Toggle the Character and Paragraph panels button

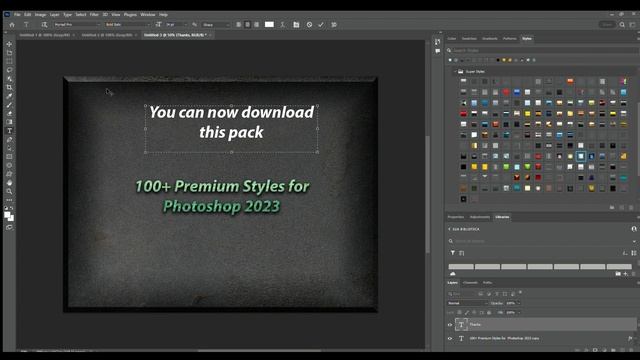coord(296,24)
